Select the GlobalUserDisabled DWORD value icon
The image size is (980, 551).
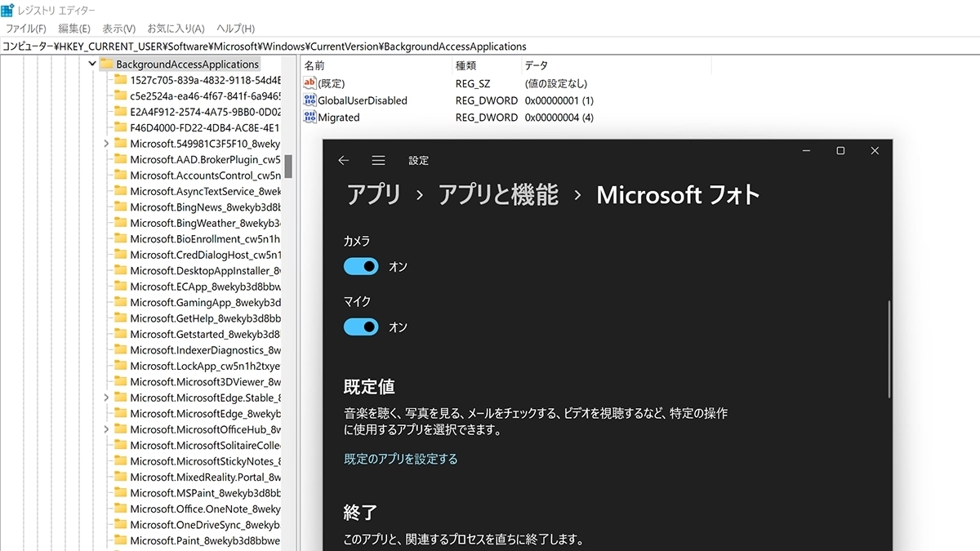pos(310,100)
